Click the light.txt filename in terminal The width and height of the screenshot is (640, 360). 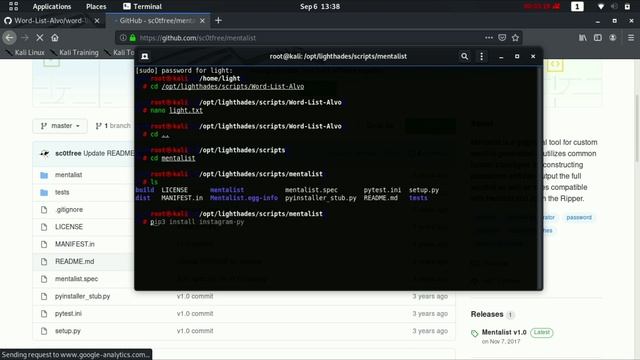tap(186, 110)
